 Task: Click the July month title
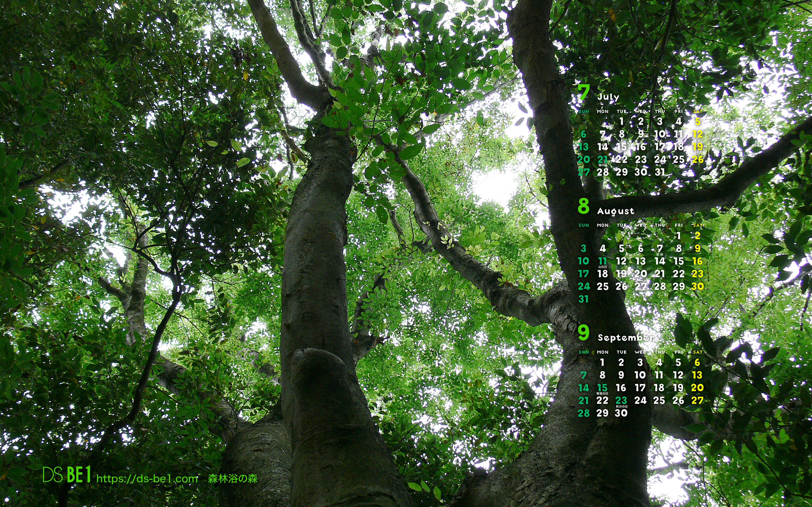[608, 97]
